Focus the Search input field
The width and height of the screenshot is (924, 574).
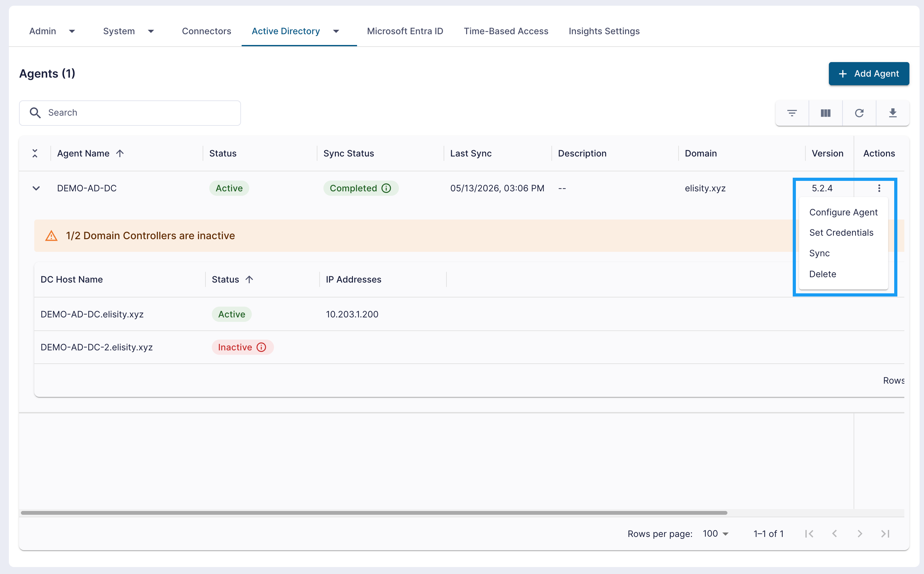(130, 113)
